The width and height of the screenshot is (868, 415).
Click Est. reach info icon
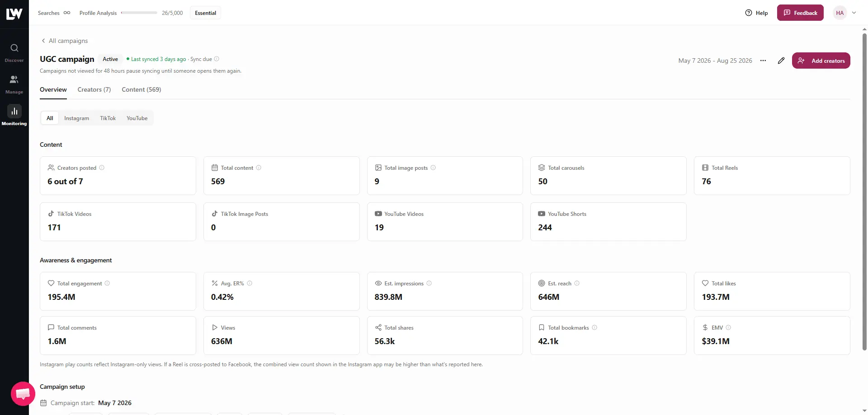click(577, 283)
